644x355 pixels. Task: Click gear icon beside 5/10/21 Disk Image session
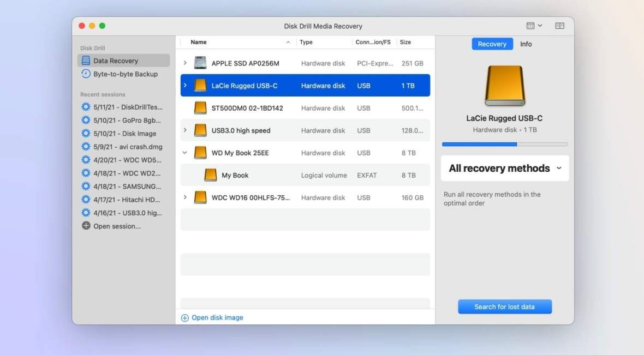[x=86, y=134]
